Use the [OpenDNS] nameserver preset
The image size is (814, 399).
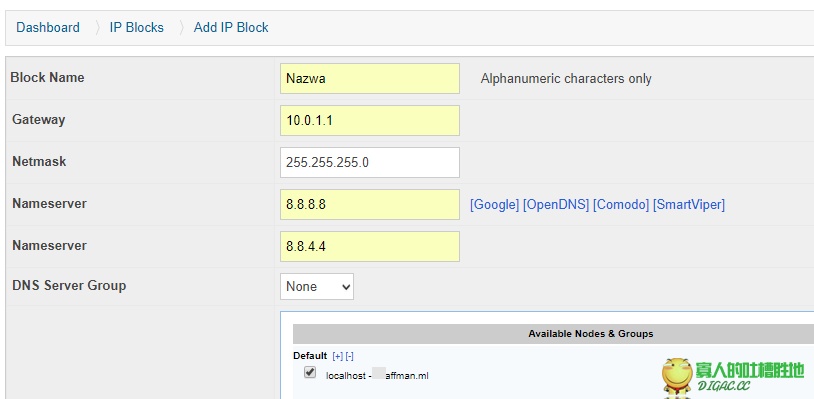[x=556, y=205]
